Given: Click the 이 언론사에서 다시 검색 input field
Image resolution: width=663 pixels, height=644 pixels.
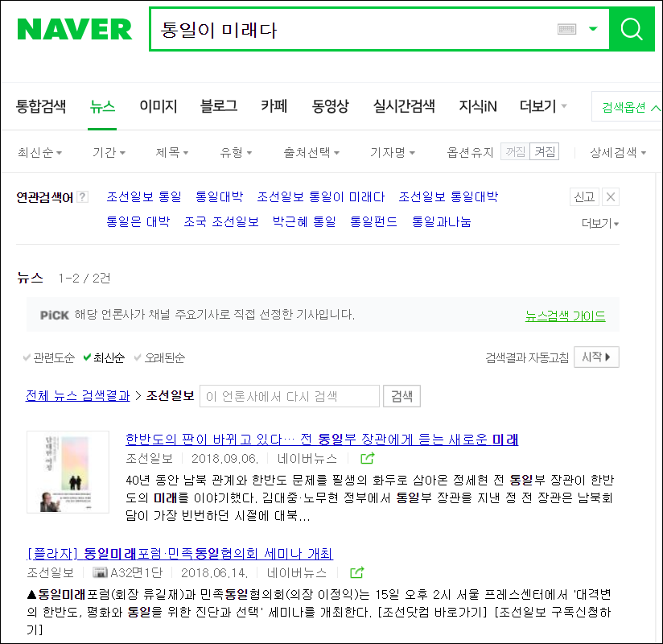Looking at the screenshot, I should tap(290, 396).
